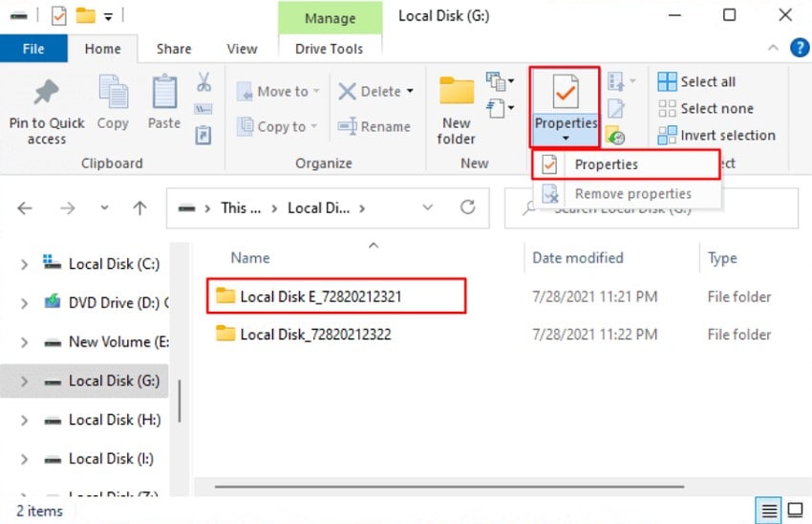Click Select all
Viewport: 812px width, 524px height.
[x=696, y=82]
